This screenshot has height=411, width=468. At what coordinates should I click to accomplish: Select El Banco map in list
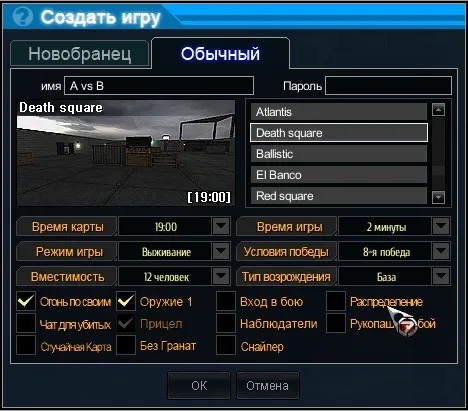point(339,175)
